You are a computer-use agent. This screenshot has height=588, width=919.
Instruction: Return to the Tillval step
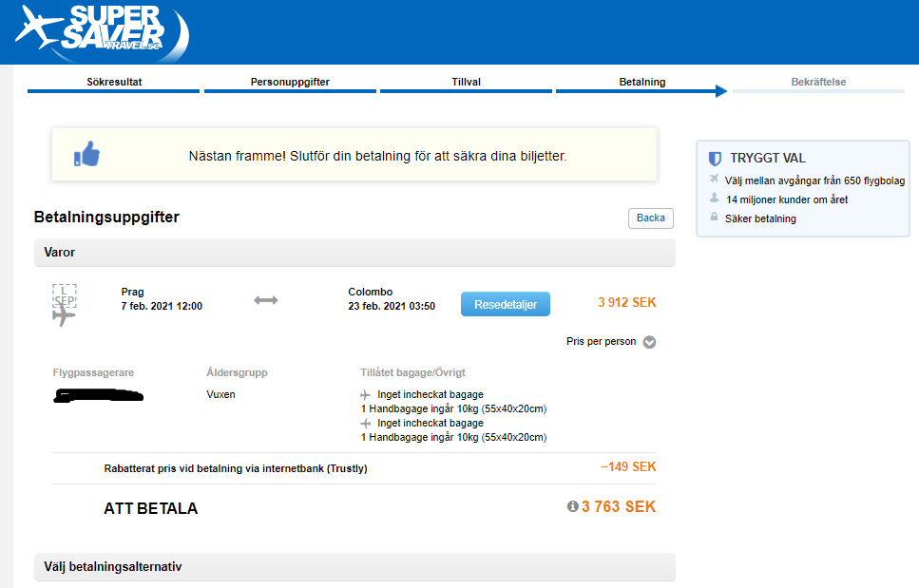pos(466,83)
